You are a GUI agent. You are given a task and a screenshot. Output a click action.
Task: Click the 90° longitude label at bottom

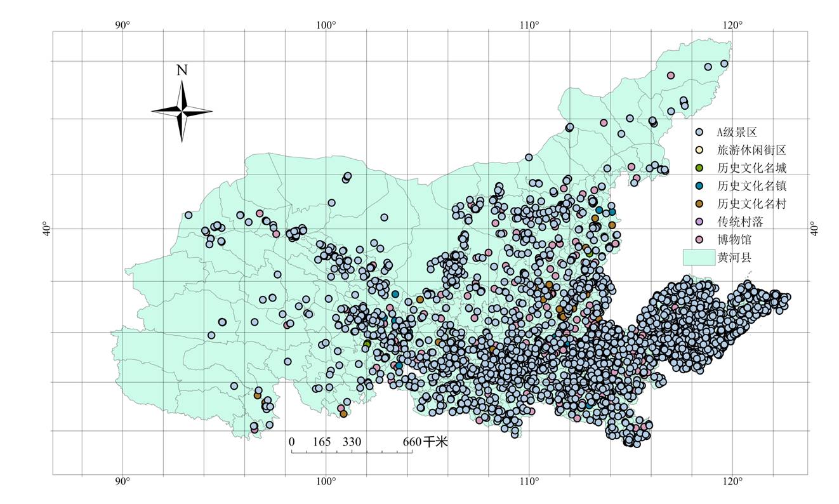[122, 481]
